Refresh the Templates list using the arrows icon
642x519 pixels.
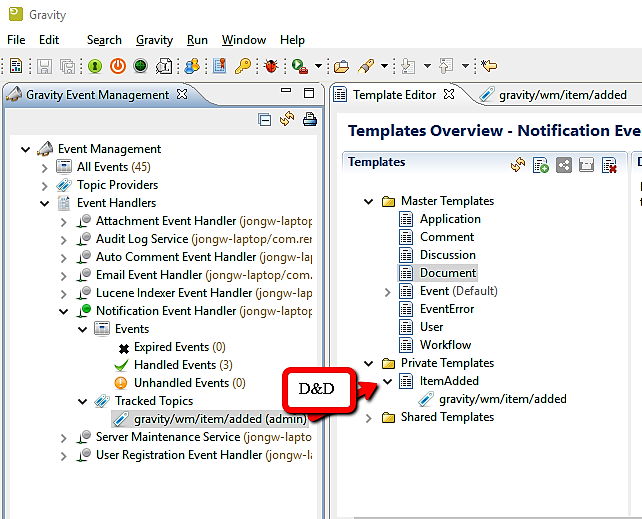(x=518, y=164)
